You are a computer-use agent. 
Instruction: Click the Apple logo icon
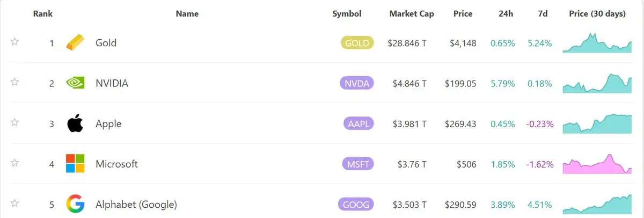point(75,124)
